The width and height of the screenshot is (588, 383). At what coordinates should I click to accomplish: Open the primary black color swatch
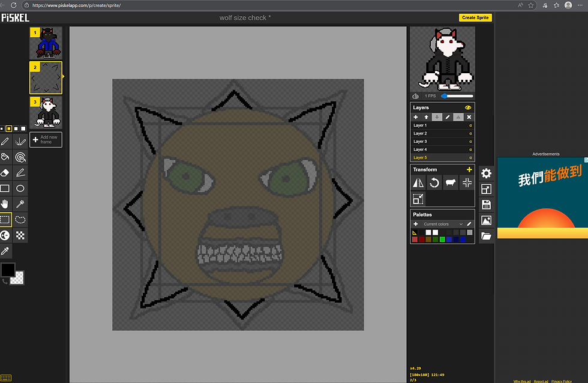(7, 270)
